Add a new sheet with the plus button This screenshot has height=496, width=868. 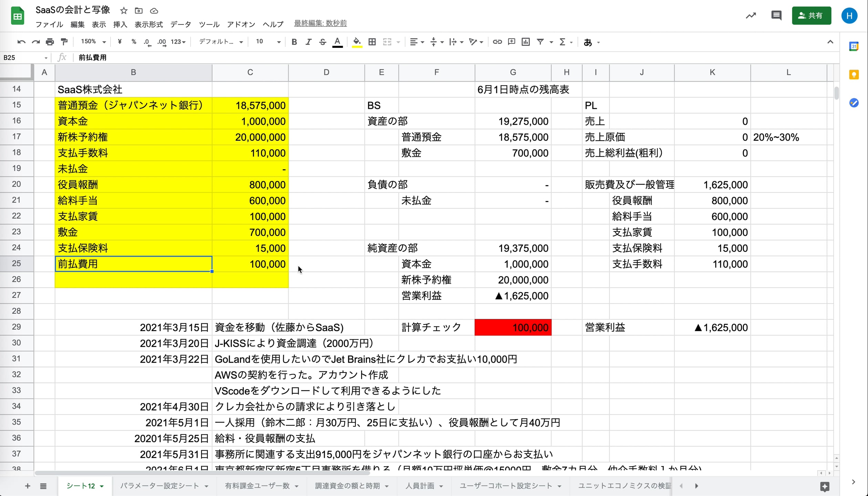tap(27, 486)
